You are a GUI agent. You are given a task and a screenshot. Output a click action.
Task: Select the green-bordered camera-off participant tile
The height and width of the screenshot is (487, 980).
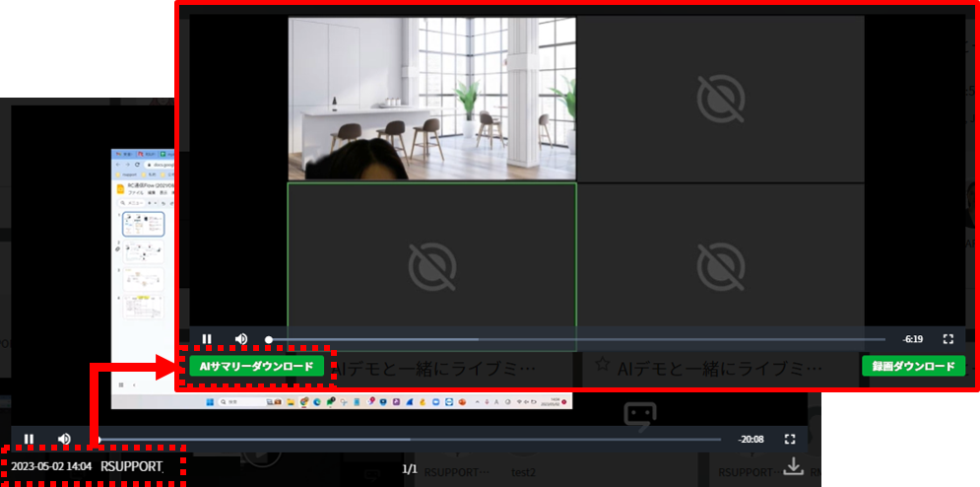click(431, 267)
